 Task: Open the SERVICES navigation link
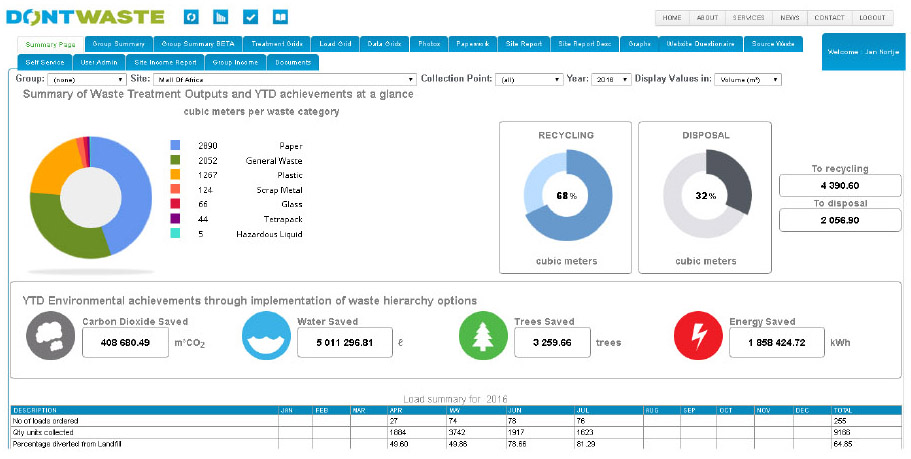tap(748, 18)
